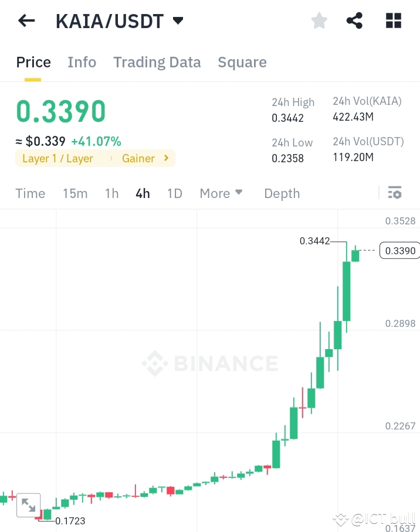The width and height of the screenshot is (420, 532).
Task: Switch chart to Depth view
Action: point(282,193)
